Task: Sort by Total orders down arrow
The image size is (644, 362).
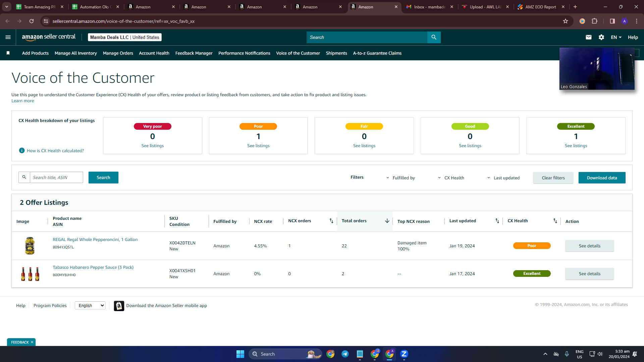Action: [387, 221]
